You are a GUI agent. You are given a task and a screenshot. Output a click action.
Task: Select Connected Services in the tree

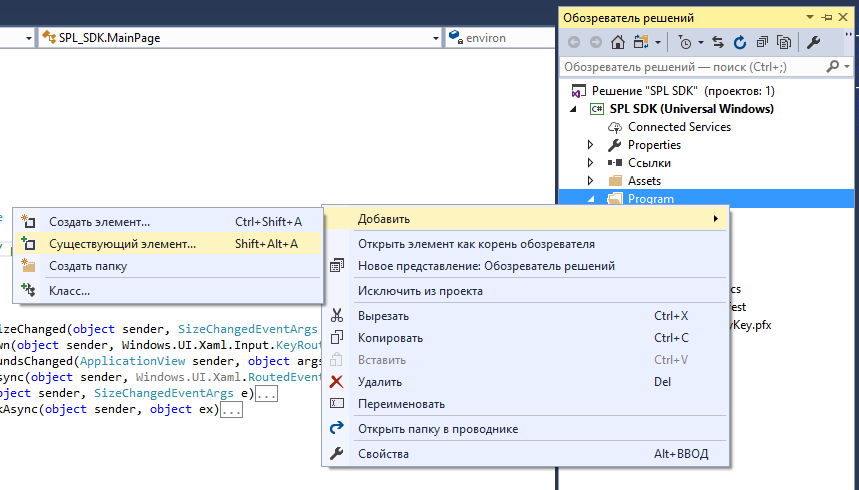(679, 127)
